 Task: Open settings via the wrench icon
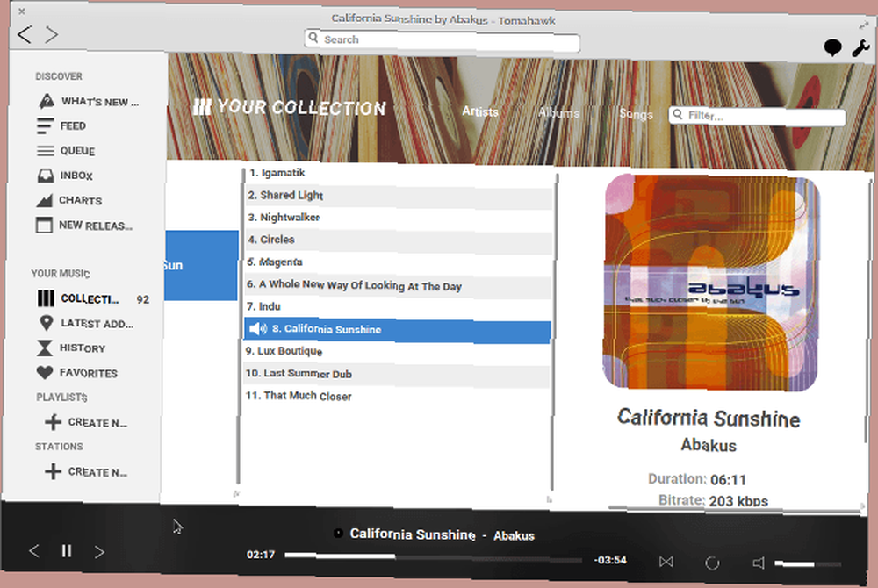point(860,48)
